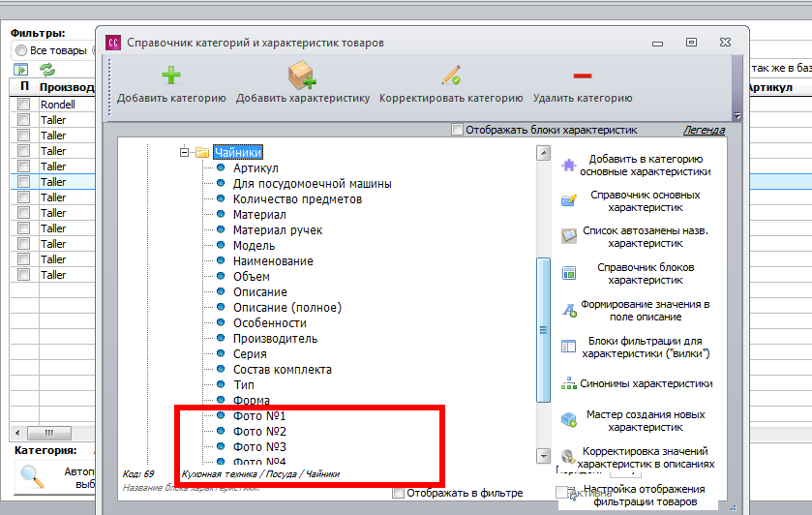Click the Справочник блоков характеристик icon
The height and width of the screenshot is (515, 812).
pyautogui.click(x=569, y=273)
